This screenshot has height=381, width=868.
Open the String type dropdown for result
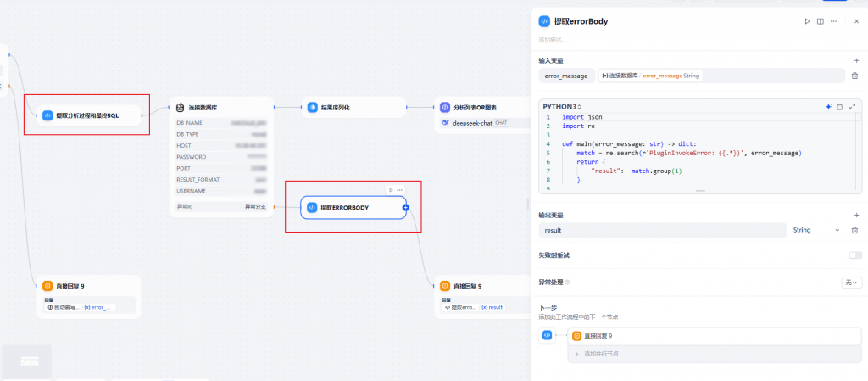point(815,230)
